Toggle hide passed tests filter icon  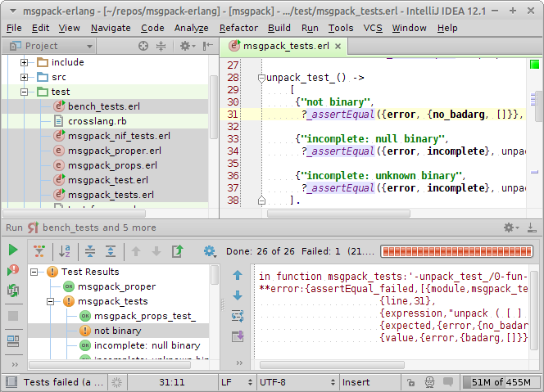pos(39,251)
